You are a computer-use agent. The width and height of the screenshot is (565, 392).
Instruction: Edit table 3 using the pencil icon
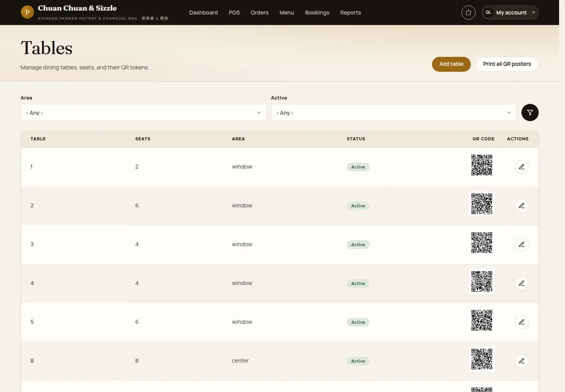click(521, 245)
